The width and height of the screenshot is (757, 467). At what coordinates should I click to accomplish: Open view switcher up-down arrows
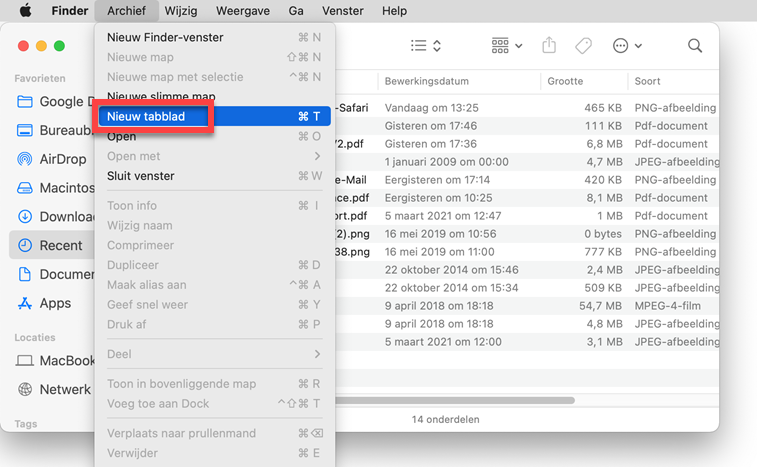click(437, 46)
